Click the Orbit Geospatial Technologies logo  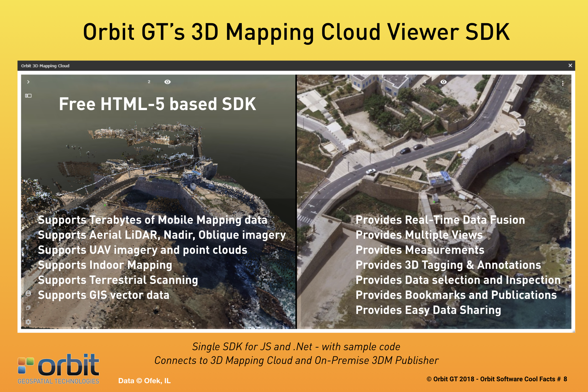pos(58,369)
